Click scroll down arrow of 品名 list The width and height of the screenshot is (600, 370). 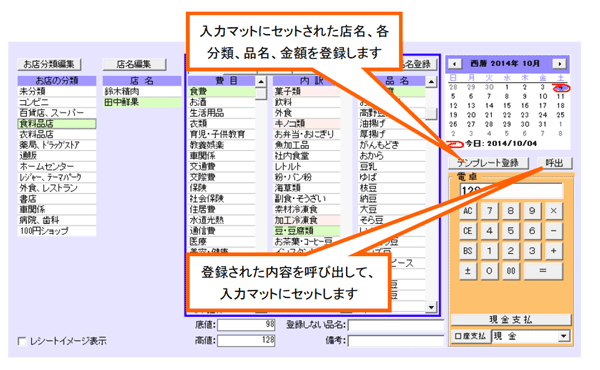[431, 307]
